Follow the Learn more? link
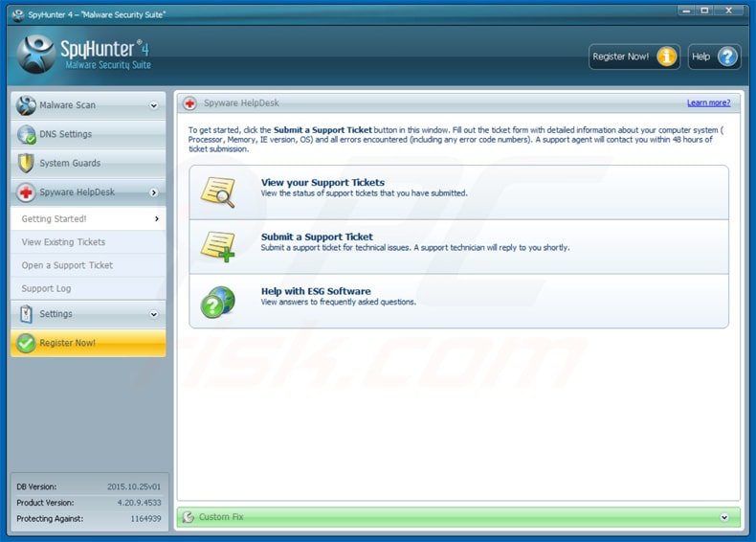The image size is (756, 542). (708, 102)
